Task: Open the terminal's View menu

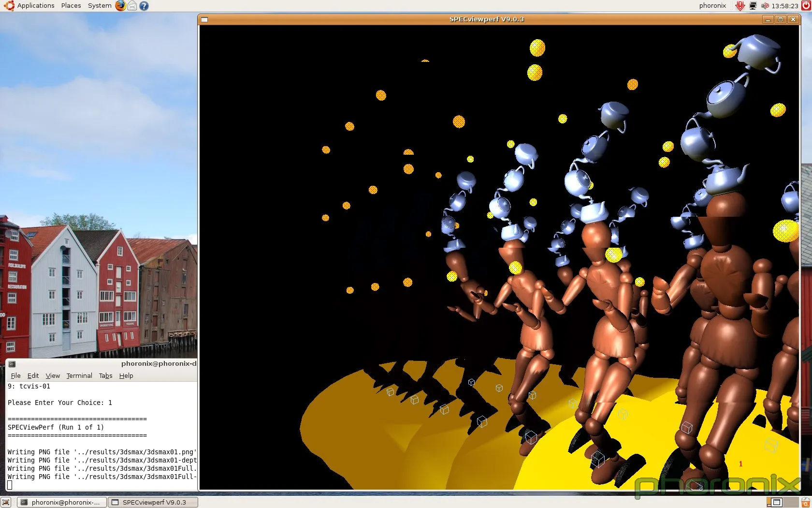Action: coord(53,375)
